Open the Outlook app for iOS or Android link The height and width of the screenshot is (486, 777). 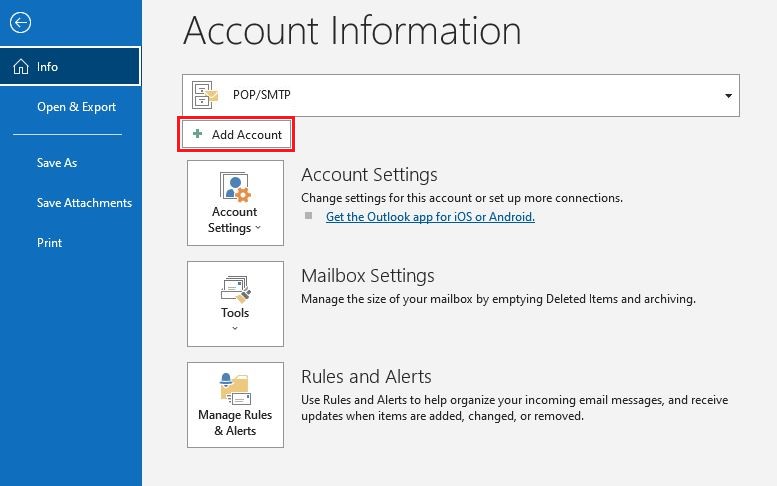point(430,216)
